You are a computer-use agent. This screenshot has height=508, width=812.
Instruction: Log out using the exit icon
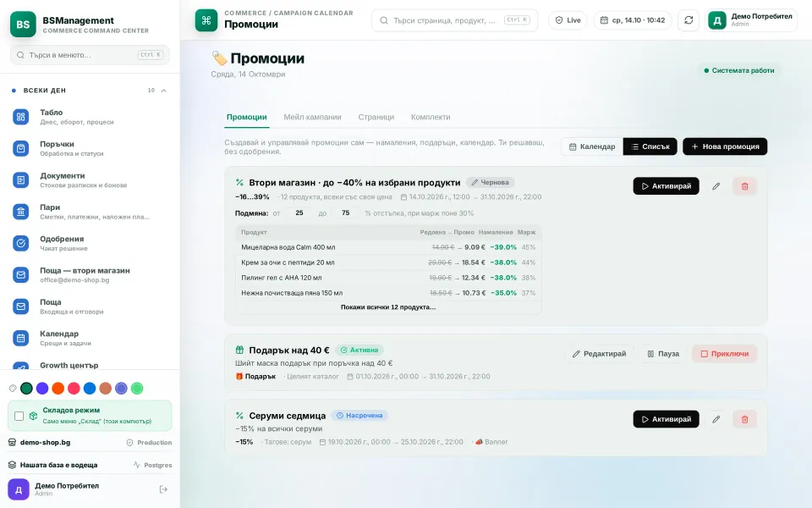tap(163, 489)
